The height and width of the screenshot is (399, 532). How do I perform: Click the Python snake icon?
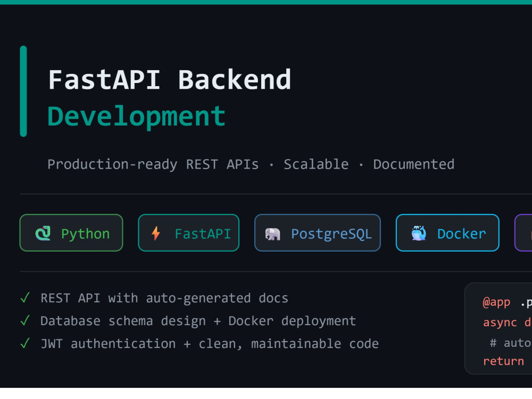pos(43,234)
